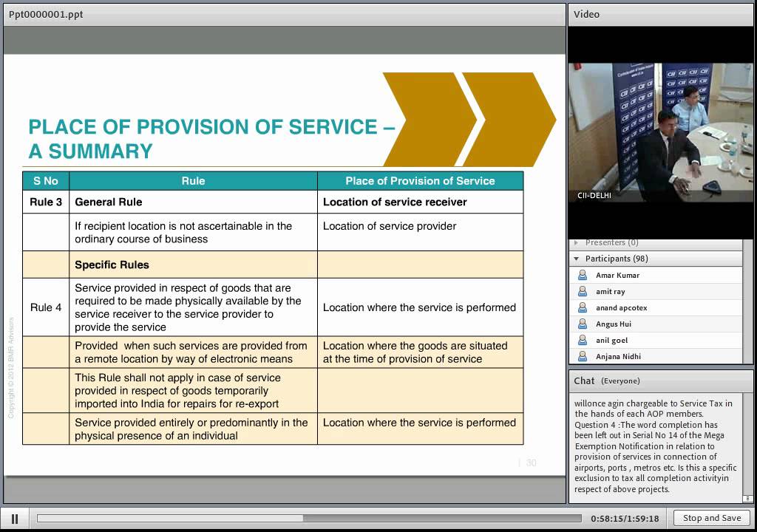Click the Location of service provider cell
The image size is (757, 532).
point(420,232)
